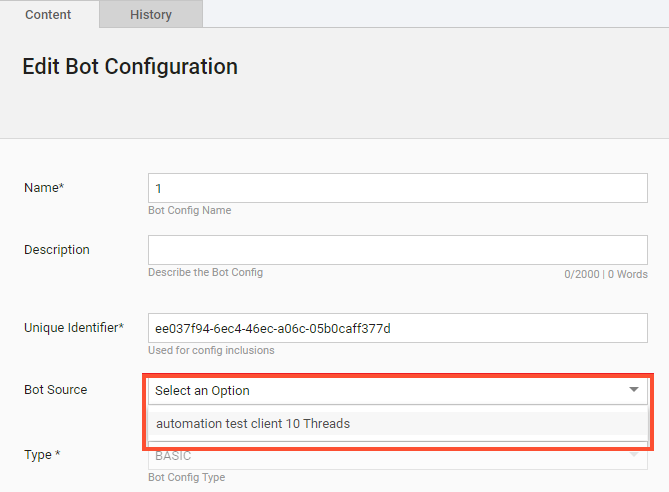Click the 'Unique Identifier*' label
669x492 pixels.
point(74,328)
